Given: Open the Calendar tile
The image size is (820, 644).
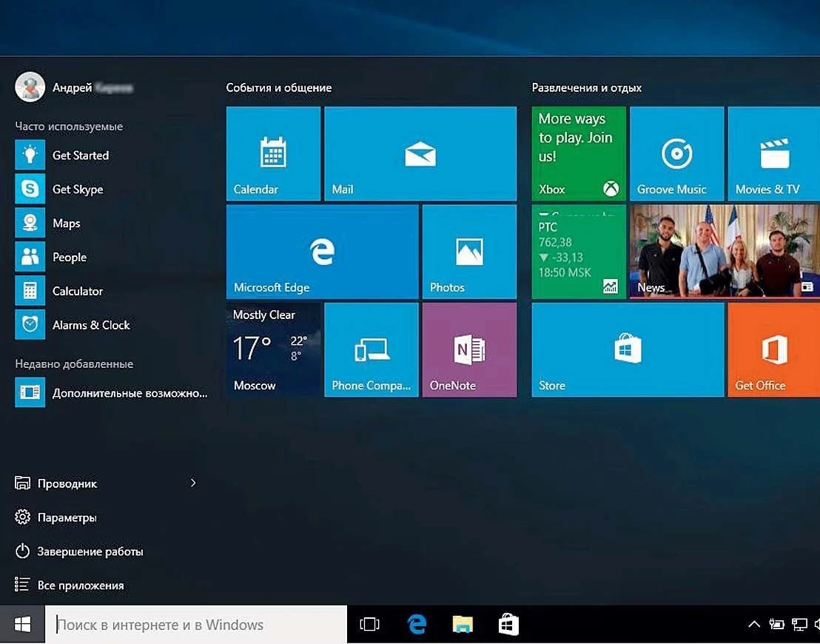Looking at the screenshot, I should (273, 153).
